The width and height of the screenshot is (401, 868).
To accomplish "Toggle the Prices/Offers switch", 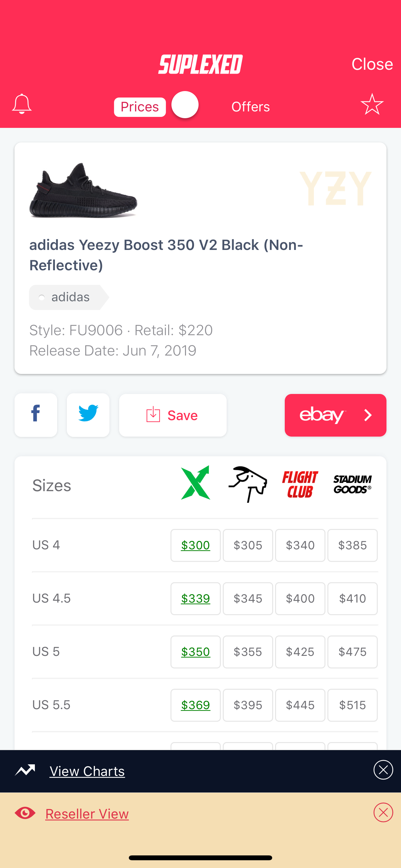I will [x=185, y=105].
